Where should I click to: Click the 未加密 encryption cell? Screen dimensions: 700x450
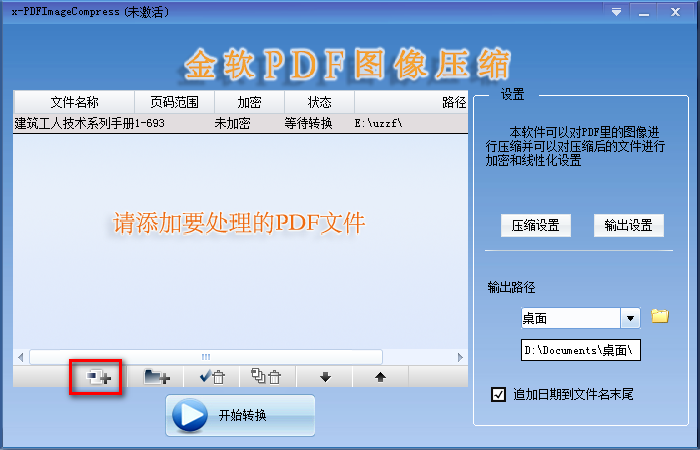point(232,123)
